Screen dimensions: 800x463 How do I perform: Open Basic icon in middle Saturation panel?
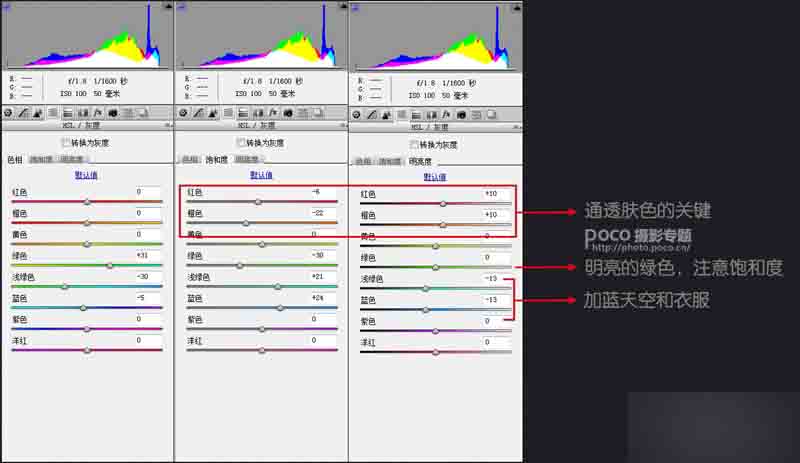(x=183, y=113)
